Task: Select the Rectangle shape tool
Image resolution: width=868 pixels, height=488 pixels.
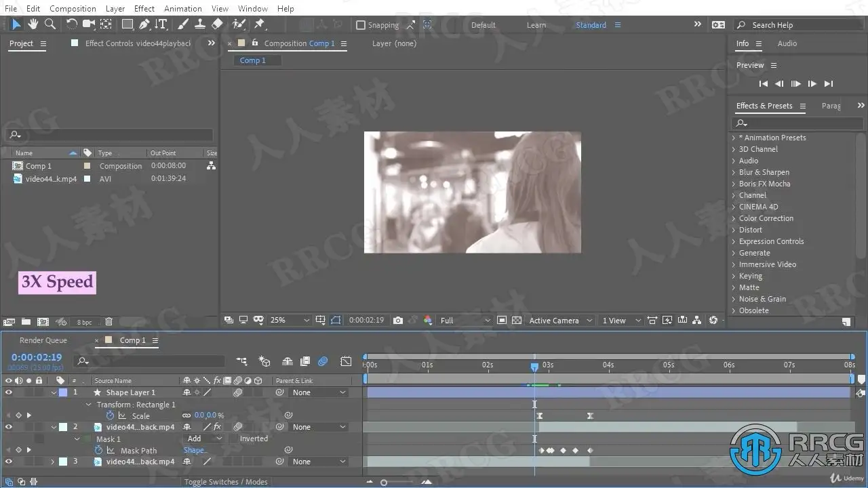Action: tap(127, 24)
